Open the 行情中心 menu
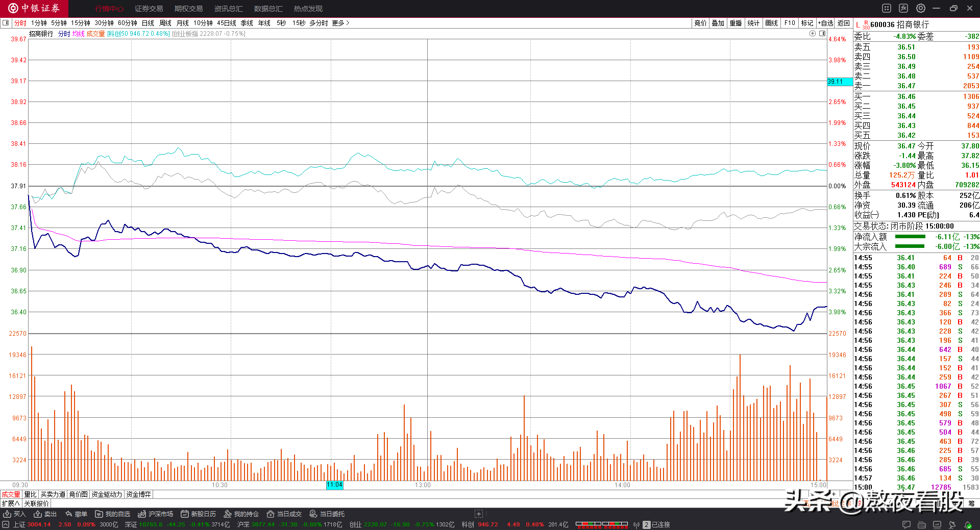980x530 pixels. (x=109, y=9)
